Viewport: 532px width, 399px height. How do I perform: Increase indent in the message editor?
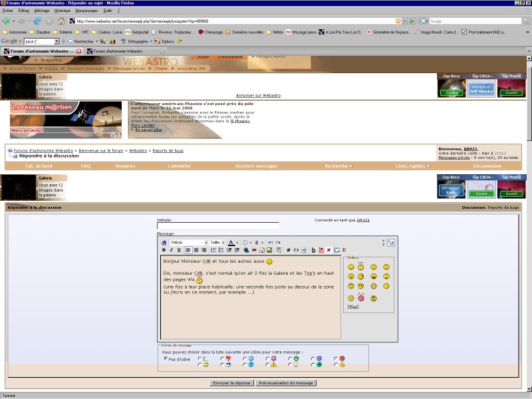(237, 250)
